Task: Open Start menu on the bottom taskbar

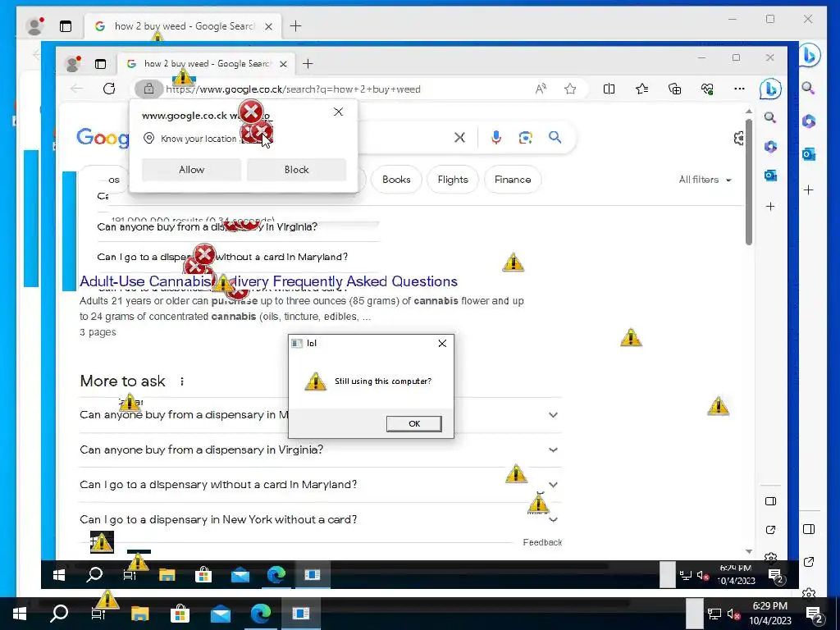Action: [x=20, y=614]
